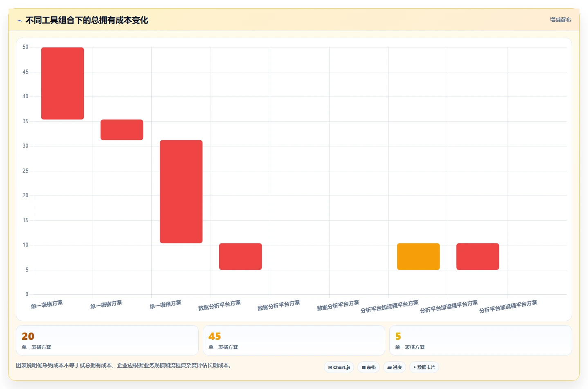Click y-axis label 40
This screenshot has height=389, width=588.
click(25, 97)
